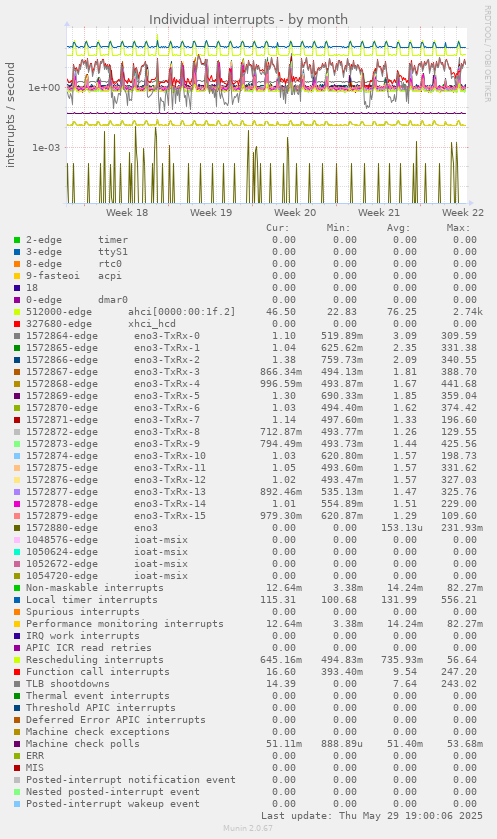Viewport: 497px width, 839px height.
Task: Click the Week 20 axis label
Action: point(295,212)
